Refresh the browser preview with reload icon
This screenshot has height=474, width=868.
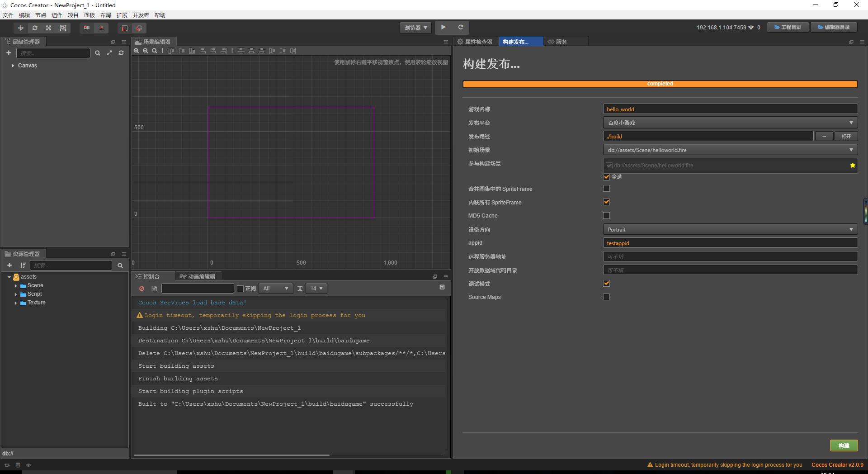(461, 28)
